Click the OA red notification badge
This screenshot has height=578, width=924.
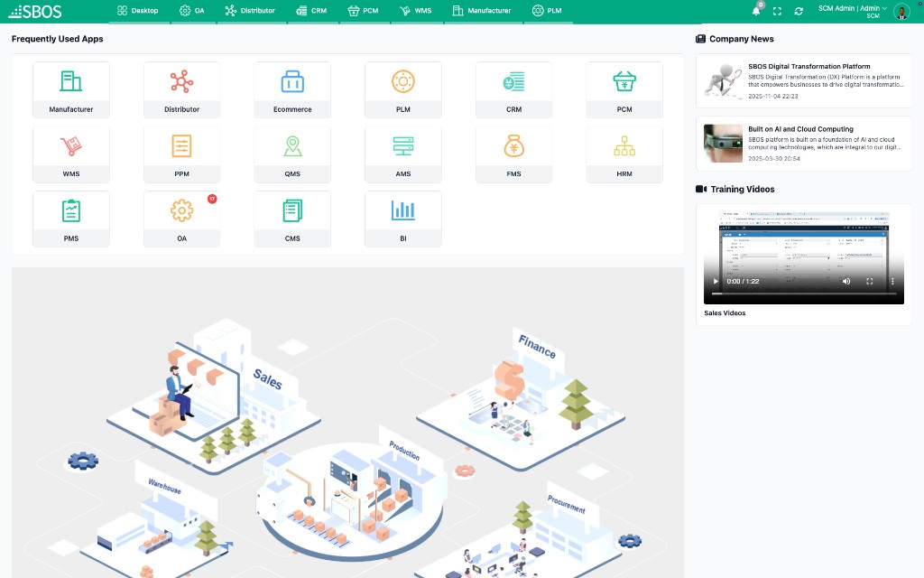(212, 199)
